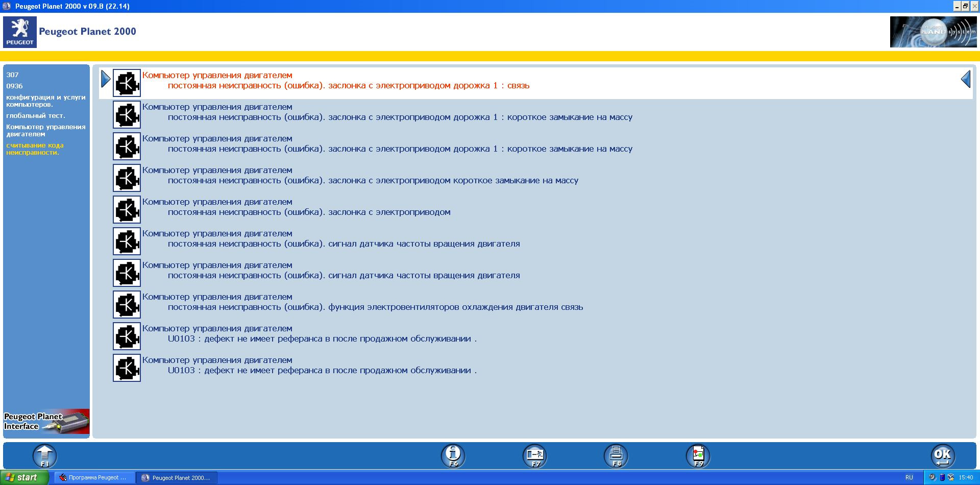Click the Peugeot lion logo
The width and height of the screenshot is (980, 485).
coord(20,32)
